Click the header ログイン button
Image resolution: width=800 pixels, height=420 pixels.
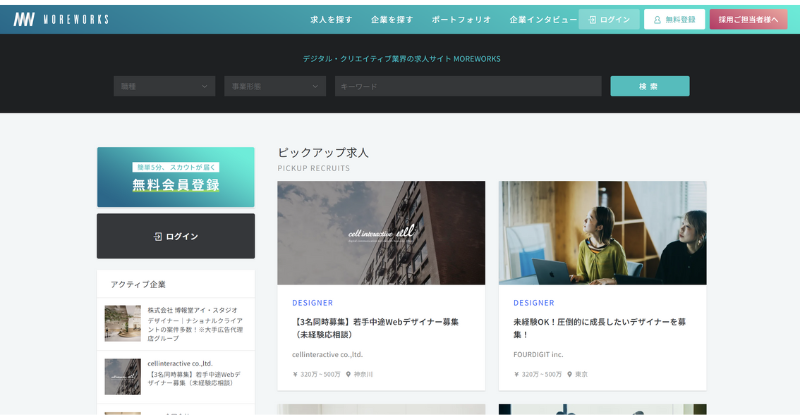point(609,19)
